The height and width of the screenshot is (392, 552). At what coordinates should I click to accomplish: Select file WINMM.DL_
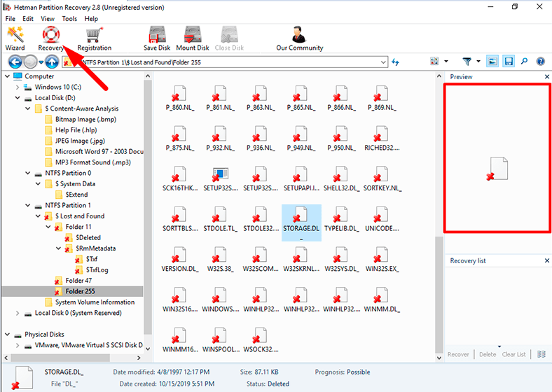(382, 300)
